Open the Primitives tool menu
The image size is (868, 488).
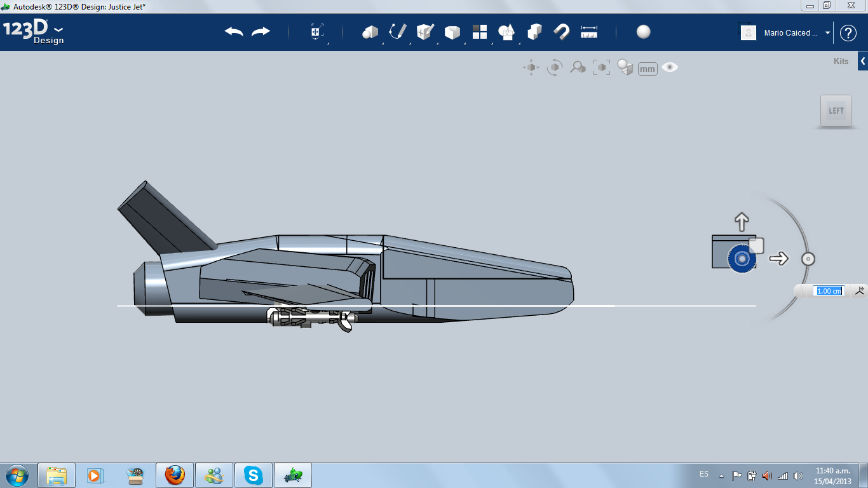(370, 32)
